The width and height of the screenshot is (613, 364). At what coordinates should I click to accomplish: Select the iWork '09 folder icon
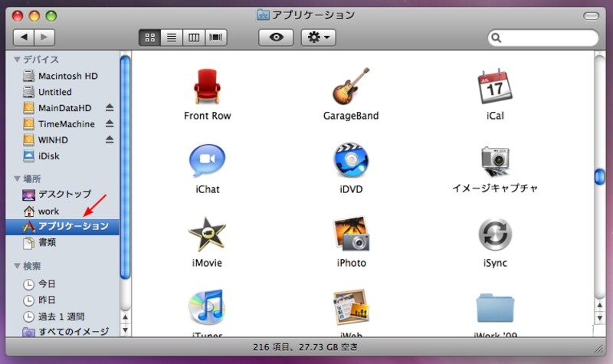(x=495, y=308)
